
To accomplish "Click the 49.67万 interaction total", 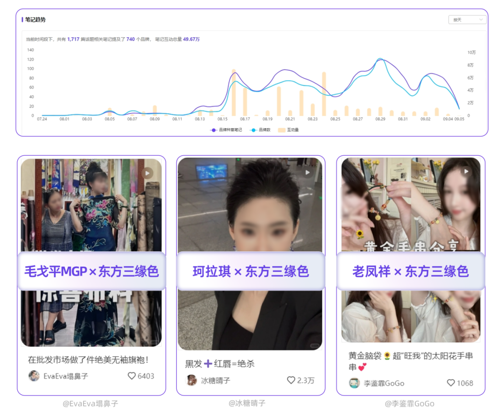I will coord(191,39).
